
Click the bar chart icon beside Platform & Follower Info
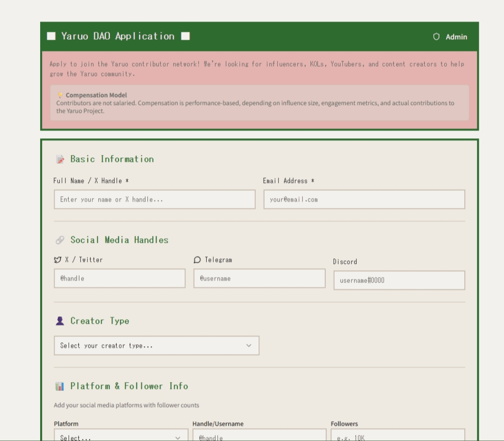coord(60,386)
